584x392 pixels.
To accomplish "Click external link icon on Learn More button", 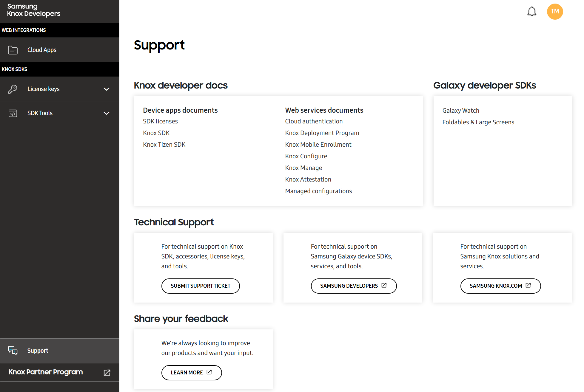I will pyautogui.click(x=209, y=372).
